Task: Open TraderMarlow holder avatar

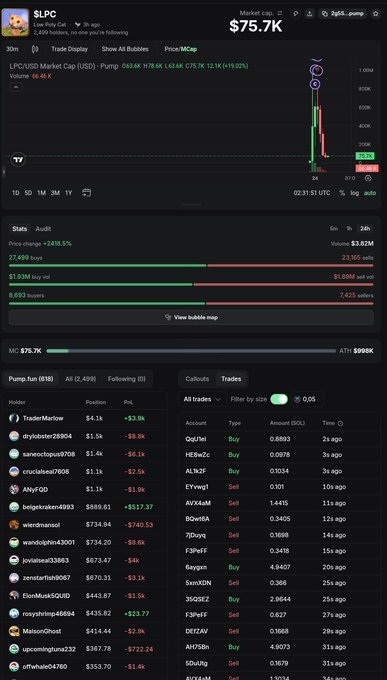Action: tap(14, 418)
